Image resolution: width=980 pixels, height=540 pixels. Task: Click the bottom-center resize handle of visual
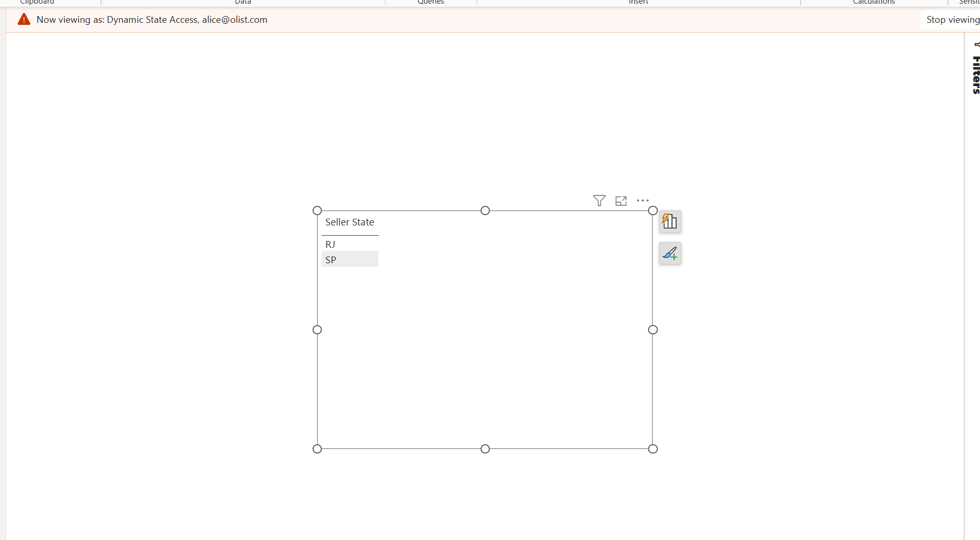(x=485, y=449)
